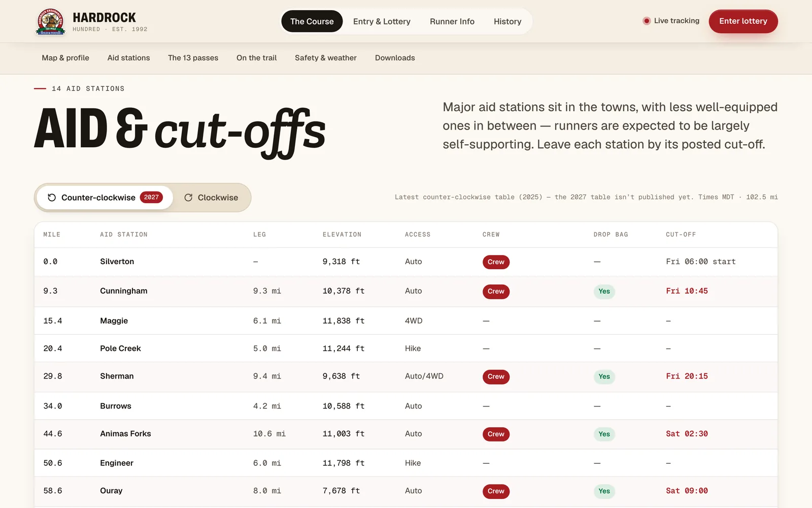This screenshot has width=812, height=508.
Task: Open the Downloads section
Action: (395, 58)
